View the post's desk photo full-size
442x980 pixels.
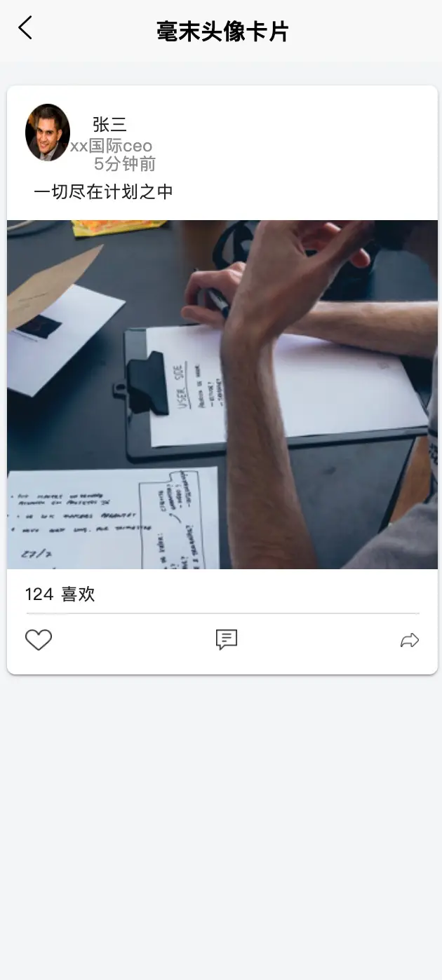pyautogui.click(x=222, y=395)
